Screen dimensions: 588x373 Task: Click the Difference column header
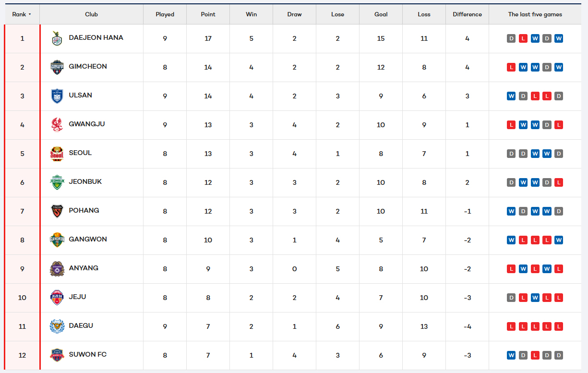point(467,14)
